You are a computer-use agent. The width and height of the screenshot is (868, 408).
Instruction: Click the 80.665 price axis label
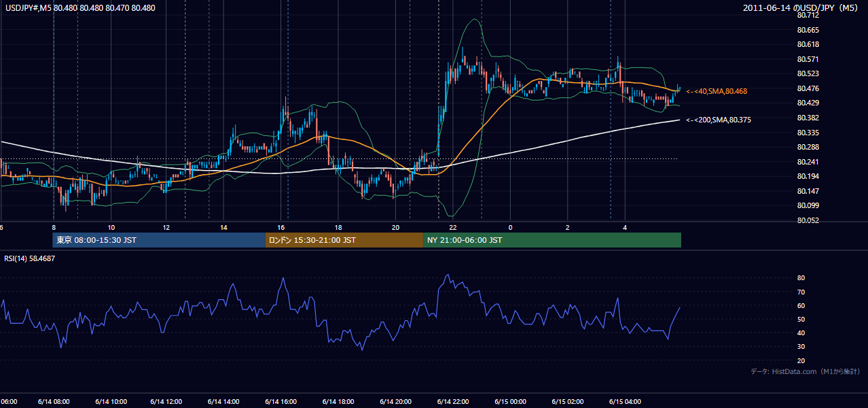coord(808,30)
